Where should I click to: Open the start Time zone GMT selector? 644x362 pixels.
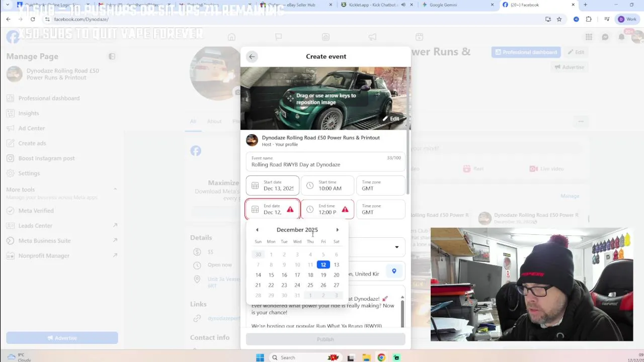(380, 186)
